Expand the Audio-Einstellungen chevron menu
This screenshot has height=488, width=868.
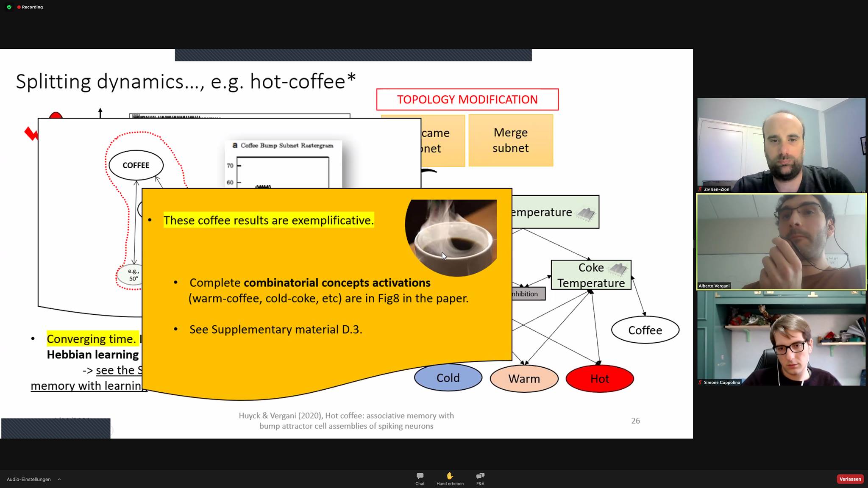point(59,480)
